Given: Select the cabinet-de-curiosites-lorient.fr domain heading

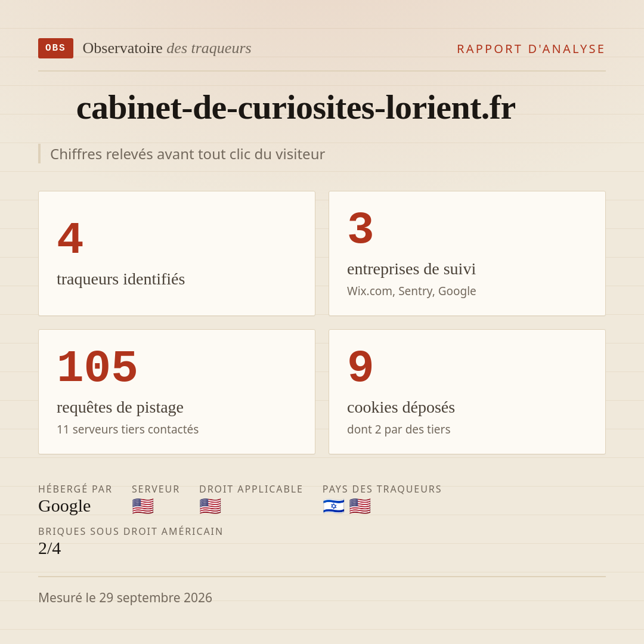Looking at the screenshot, I should [296, 107].
